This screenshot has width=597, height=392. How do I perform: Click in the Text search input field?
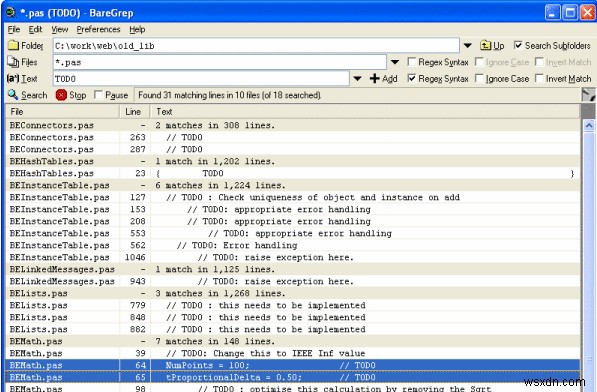201,78
